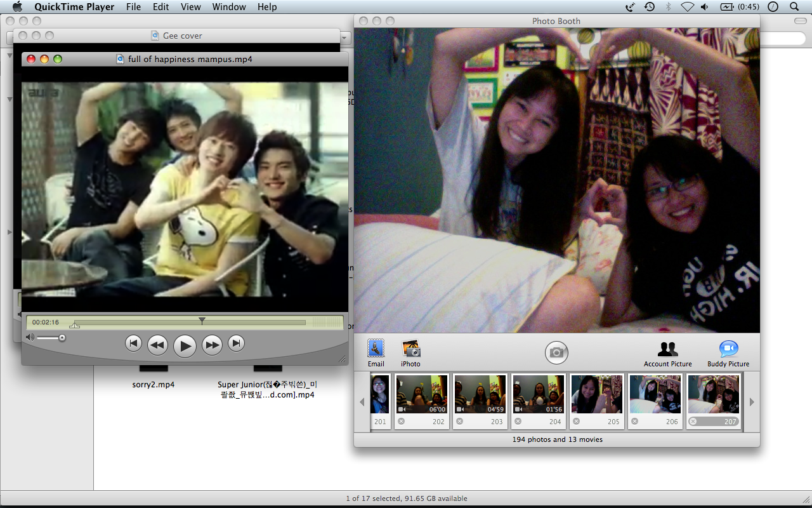Open the Time Machine menu bar icon

pyautogui.click(x=650, y=7)
